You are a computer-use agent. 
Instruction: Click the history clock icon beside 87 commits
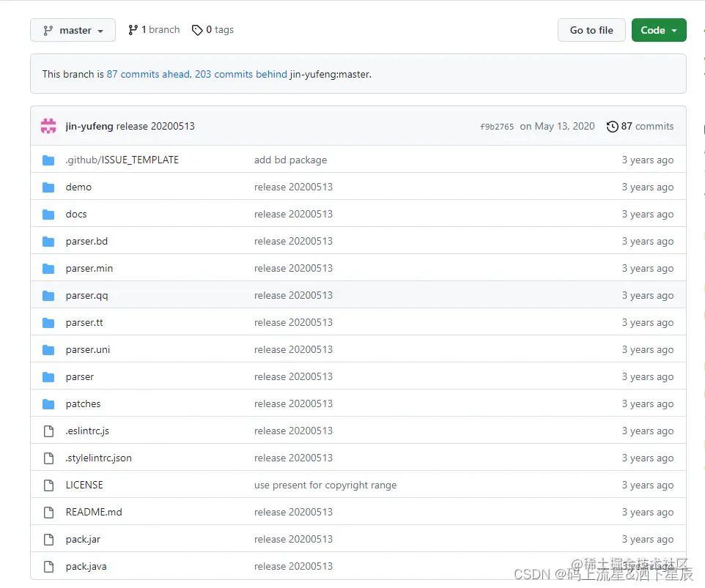pyautogui.click(x=613, y=127)
